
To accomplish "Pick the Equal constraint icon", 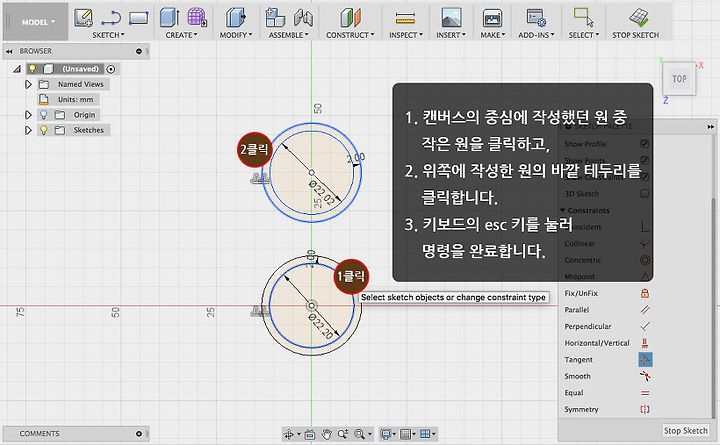I will [645, 393].
